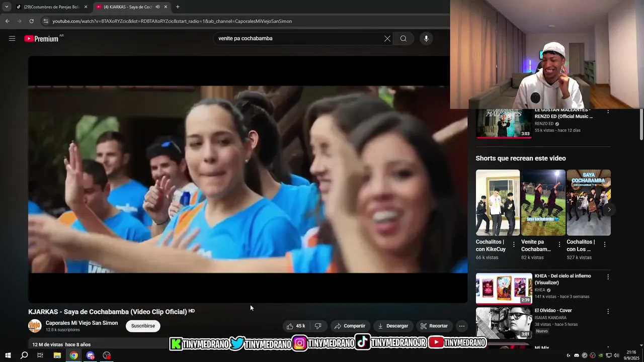This screenshot has width=644, height=362.
Task: Share the video with Compartir
Action: (x=350, y=326)
